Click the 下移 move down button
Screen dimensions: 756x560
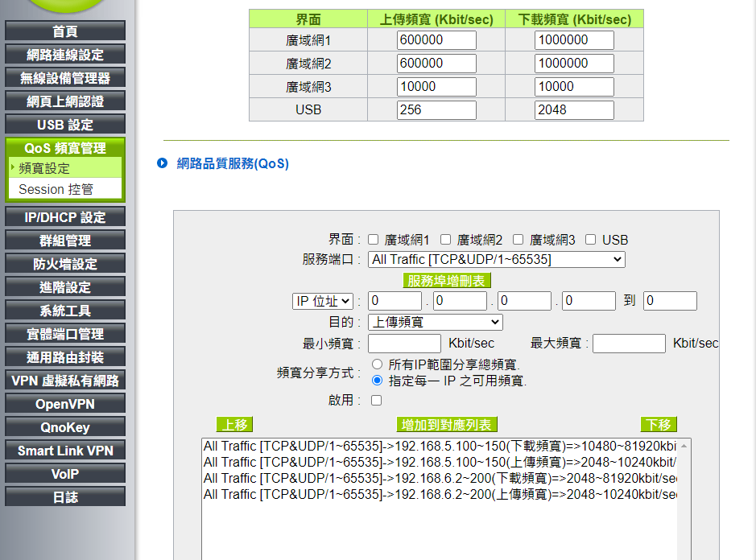pyautogui.click(x=659, y=424)
